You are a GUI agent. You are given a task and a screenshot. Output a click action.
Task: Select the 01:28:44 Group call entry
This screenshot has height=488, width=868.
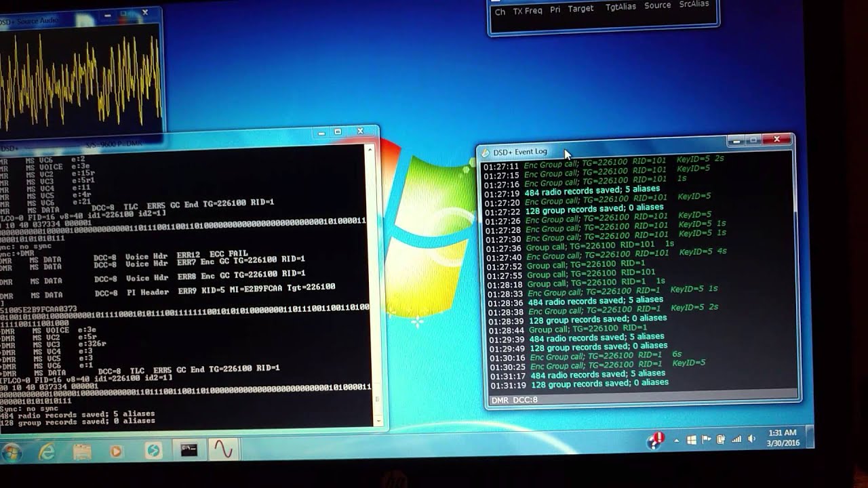point(568,329)
